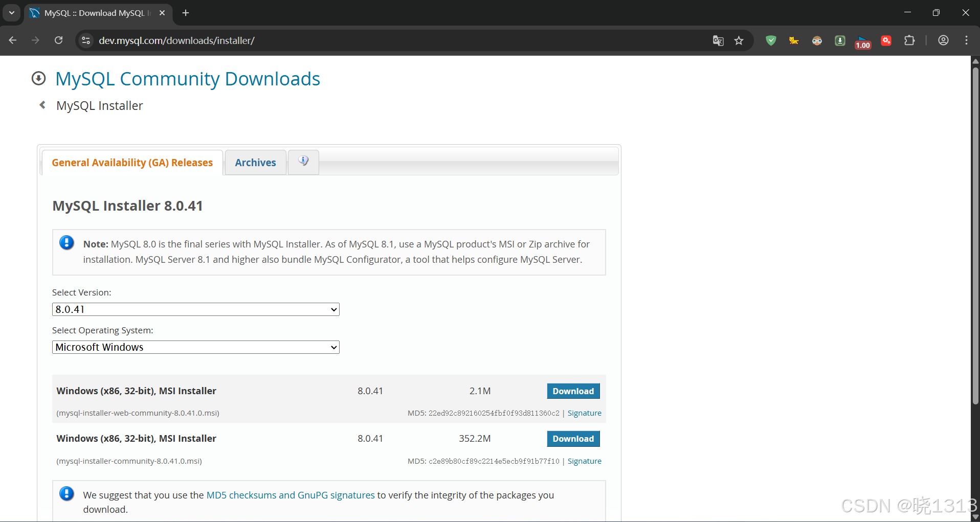Click back chevron next to MySQL Installer
The height and width of the screenshot is (522, 980).
(42, 105)
